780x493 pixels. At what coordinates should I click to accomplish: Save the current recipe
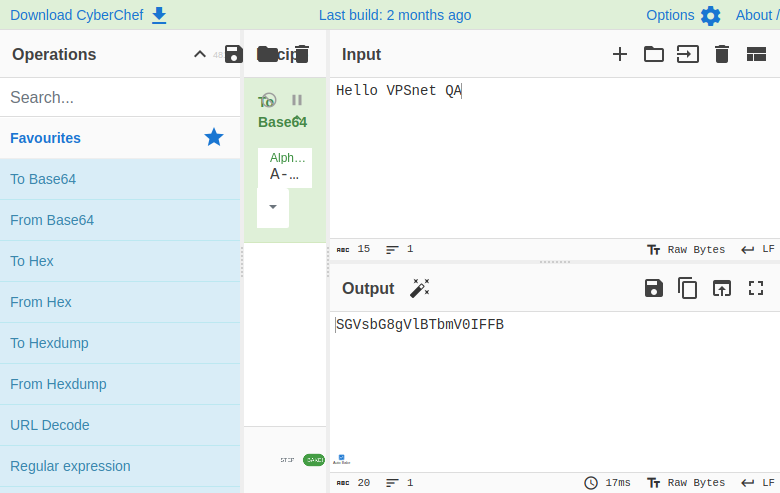coord(234,54)
